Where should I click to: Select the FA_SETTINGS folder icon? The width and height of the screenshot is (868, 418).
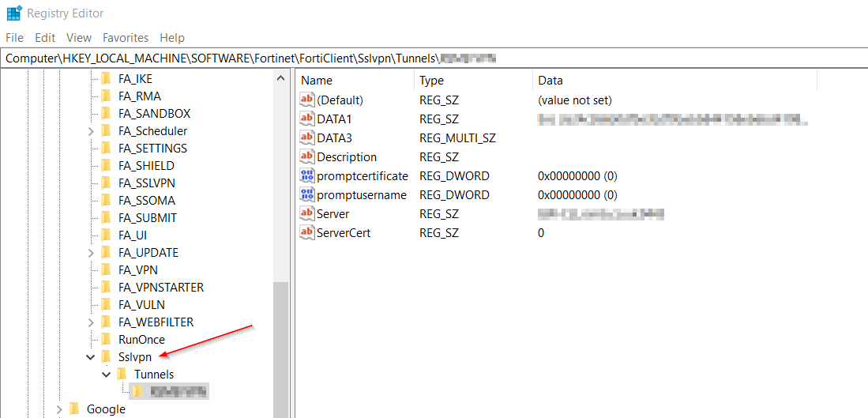pos(107,149)
